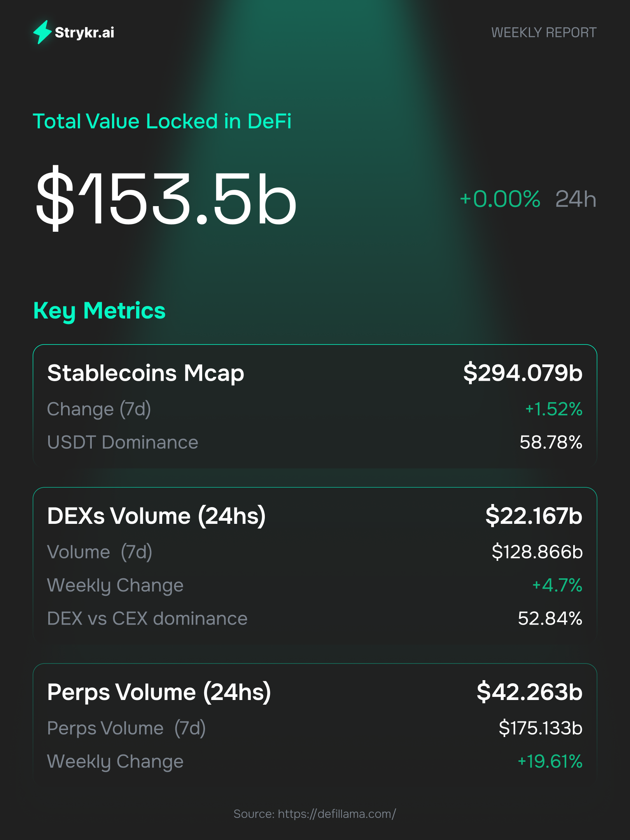Screen dimensions: 630x840
Task: Click the Strykr.ai lightning bolt logo
Action: 42,32
